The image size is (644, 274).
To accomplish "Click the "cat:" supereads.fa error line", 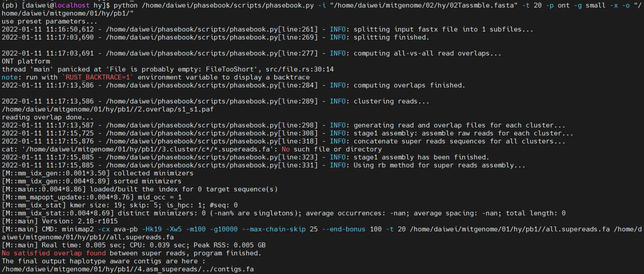I will 192,149.
